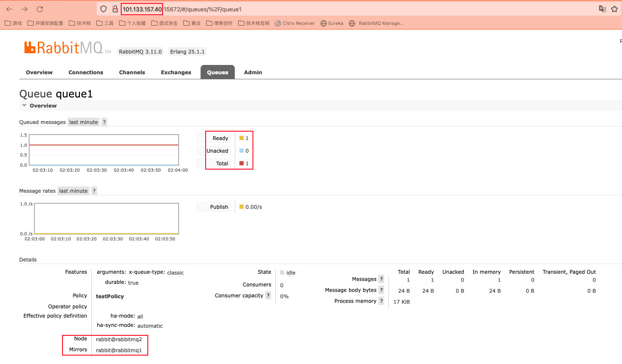Click the shield tracking protection icon

pyautogui.click(x=103, y=9)
